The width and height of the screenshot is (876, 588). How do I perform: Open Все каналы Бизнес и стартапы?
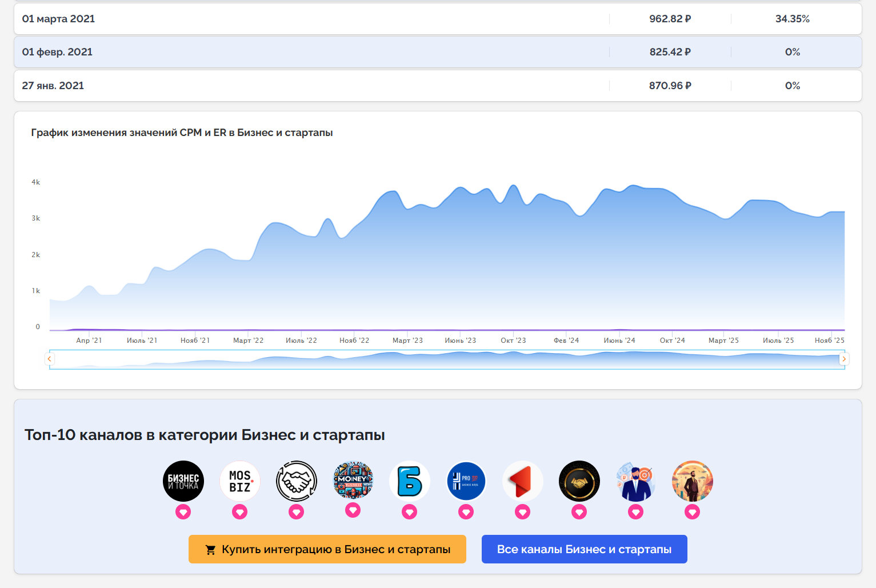coord(584,549)
